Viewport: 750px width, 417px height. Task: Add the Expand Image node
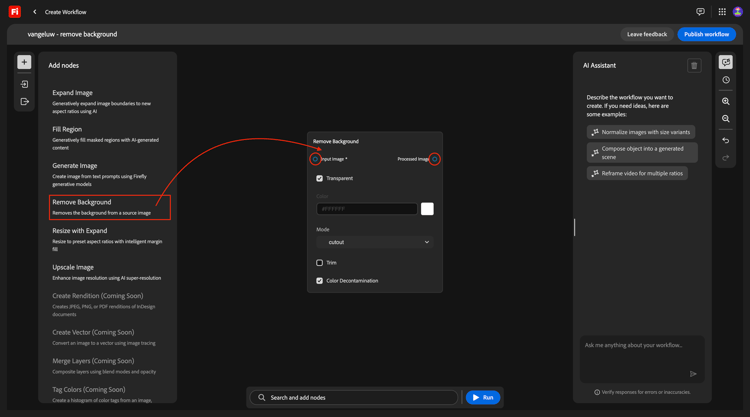pos(109,101)
